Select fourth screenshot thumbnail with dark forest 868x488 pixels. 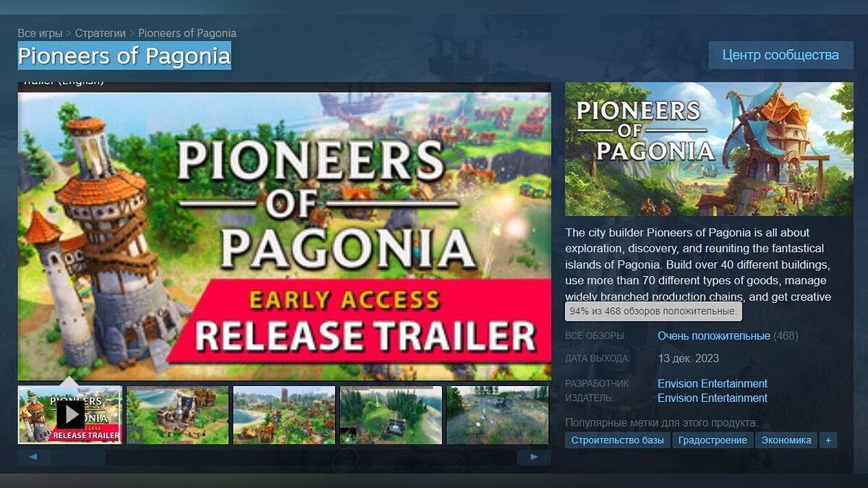coord(391,415)
